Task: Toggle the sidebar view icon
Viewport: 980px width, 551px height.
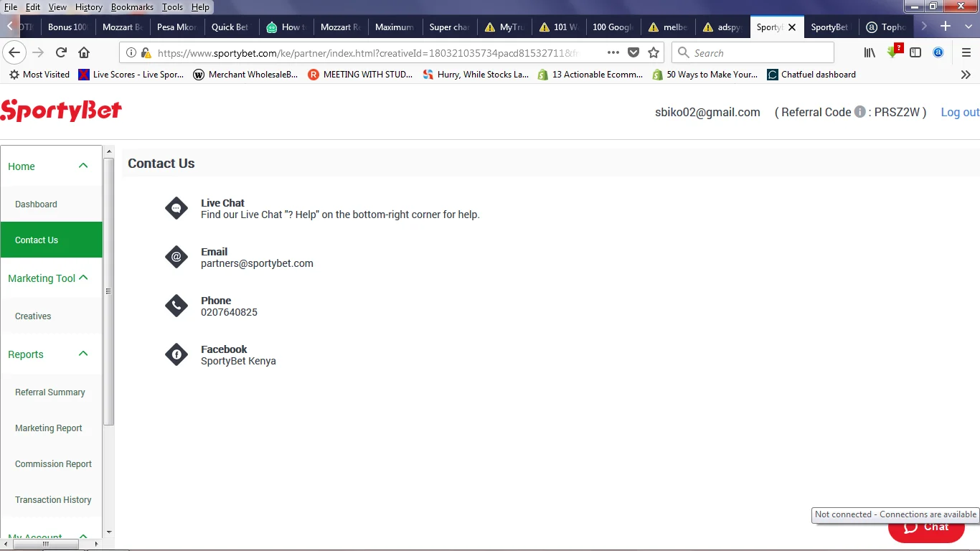Action: pyautogui.click(x=915, y=52)
